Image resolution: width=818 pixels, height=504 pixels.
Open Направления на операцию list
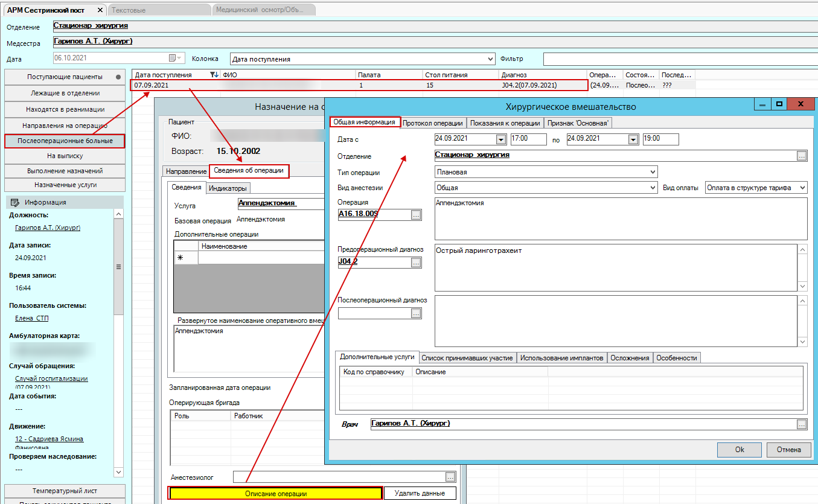(65, 126)
